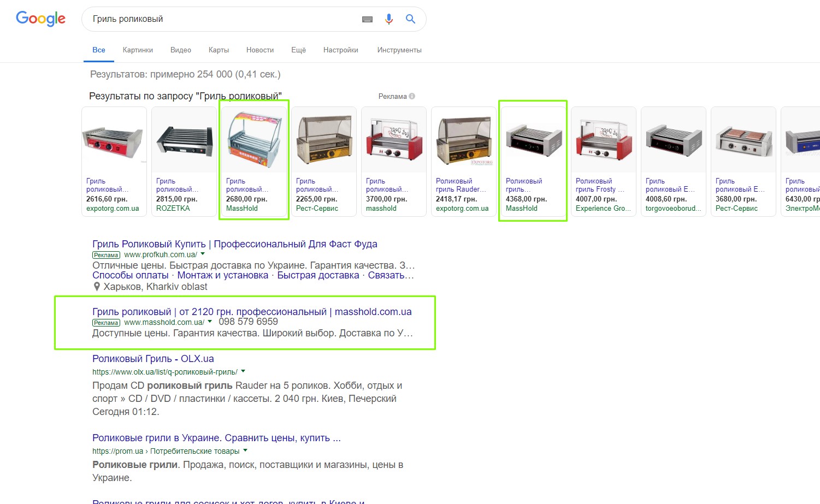Click the Реклама badge of profkuh ad

point(106,255)
